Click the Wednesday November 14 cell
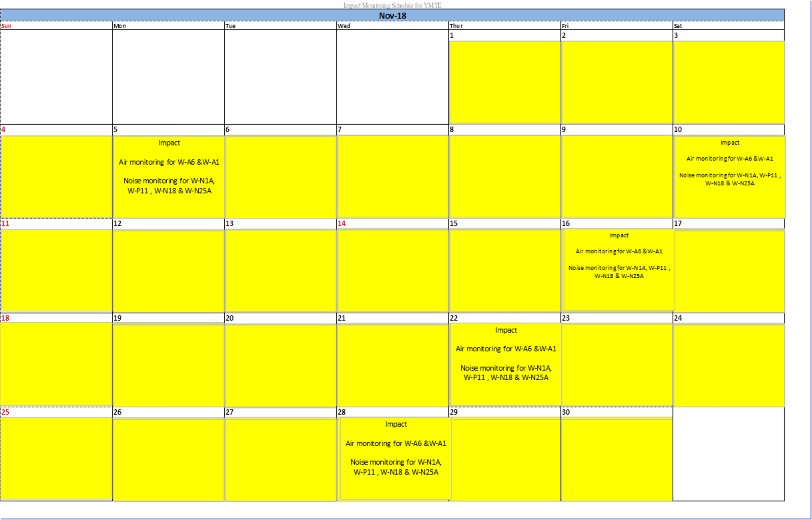Screen dimensions: 812x520 coord(392,269)
